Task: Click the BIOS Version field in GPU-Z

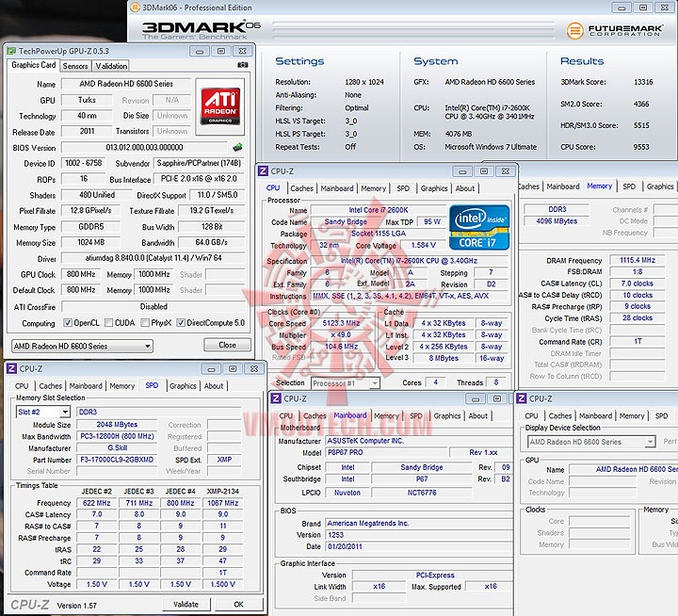Action: (146, 148)
